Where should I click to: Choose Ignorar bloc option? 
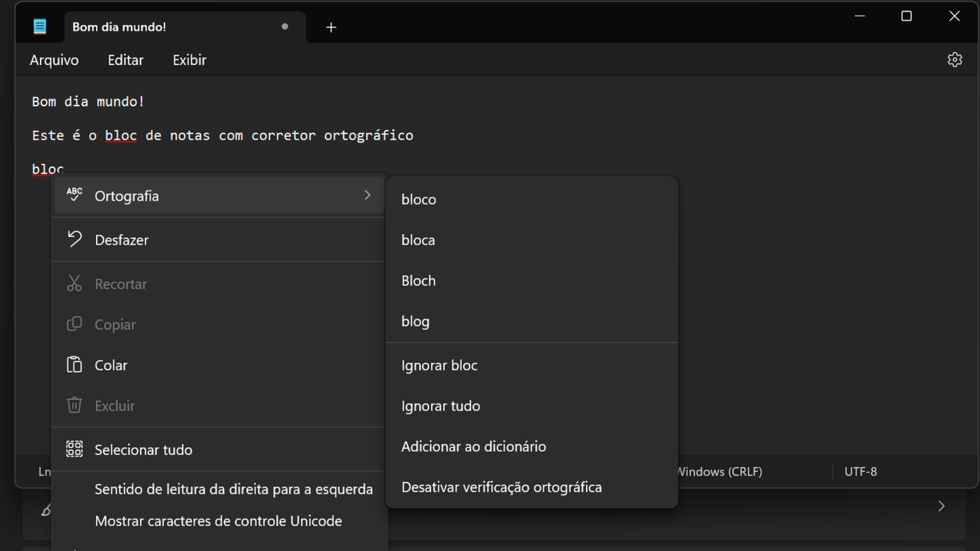(532, 365)
